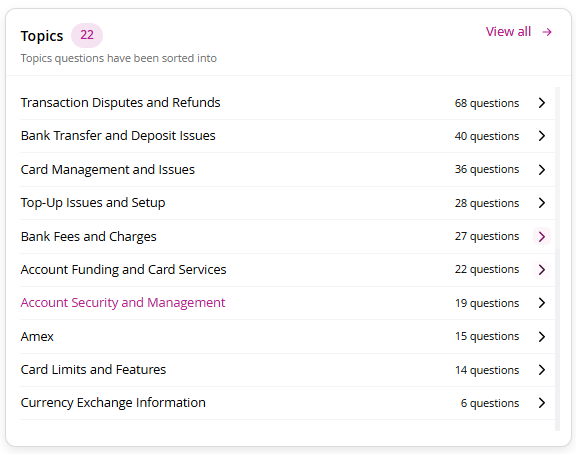Open Account Funding and Card Services topic
Image resolution: width=576 pixels, height=454 pixels.
[x=123, y=270]
